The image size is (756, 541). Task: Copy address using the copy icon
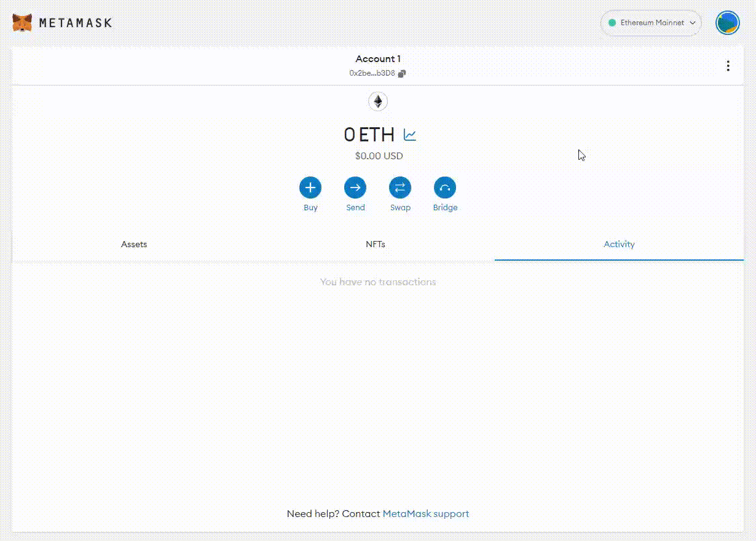(402, 73)
